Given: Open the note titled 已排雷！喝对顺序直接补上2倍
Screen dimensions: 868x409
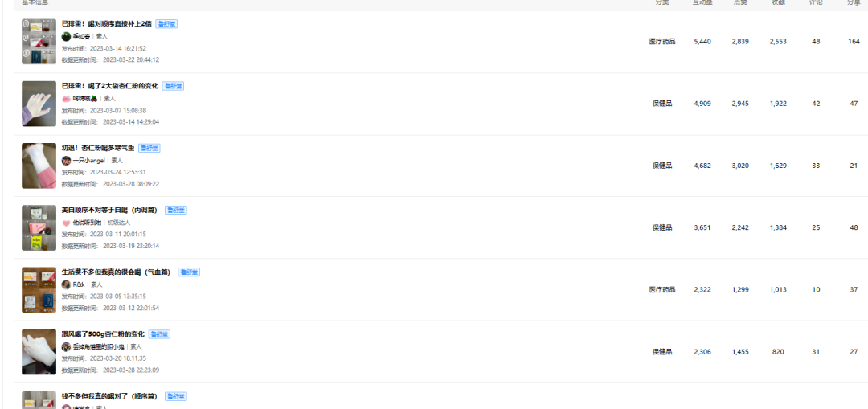Looking at the screenshot, I should coord(106,24).
